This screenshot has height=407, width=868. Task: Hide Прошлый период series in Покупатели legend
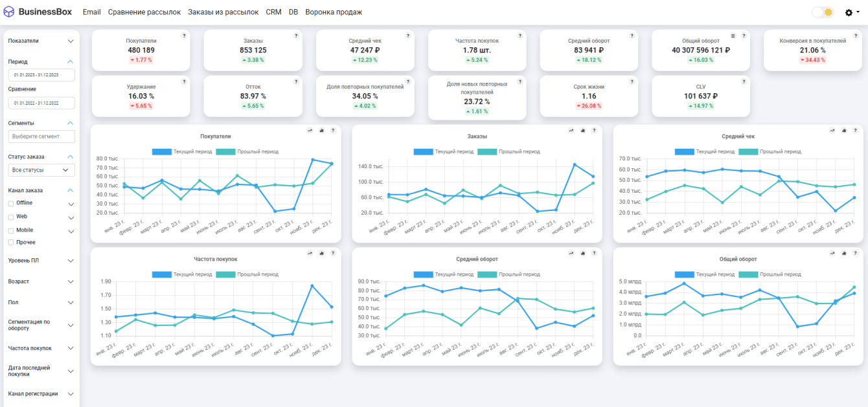[x=247, y=151]
